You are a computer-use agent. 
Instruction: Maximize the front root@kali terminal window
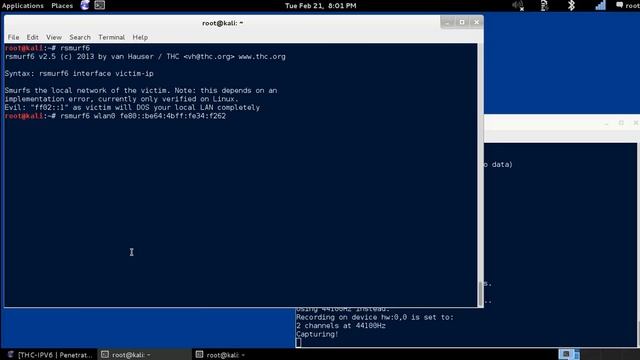pyautogui.click(x=462, y=22)
